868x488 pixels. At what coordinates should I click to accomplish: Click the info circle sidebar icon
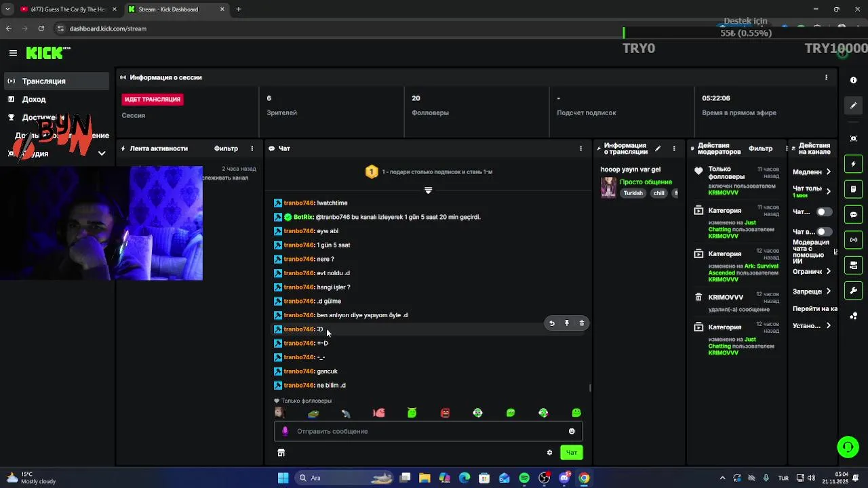(x=853, y=80)
